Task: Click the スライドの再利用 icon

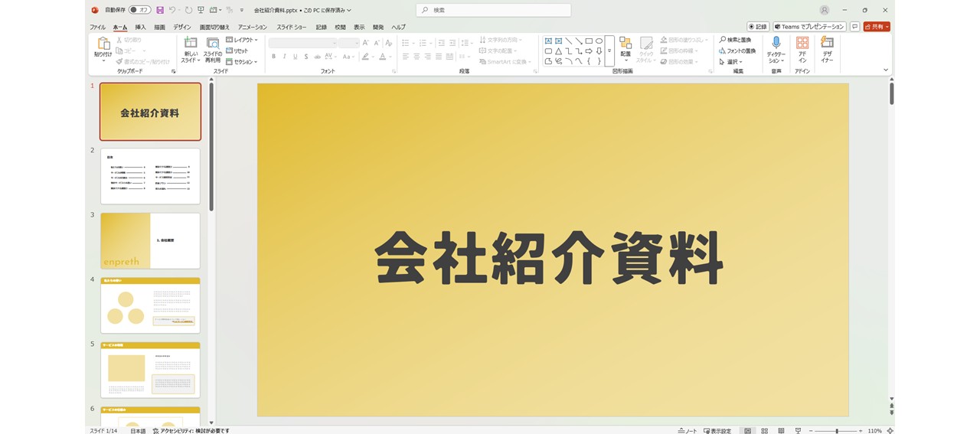Action: click(213, 43)
